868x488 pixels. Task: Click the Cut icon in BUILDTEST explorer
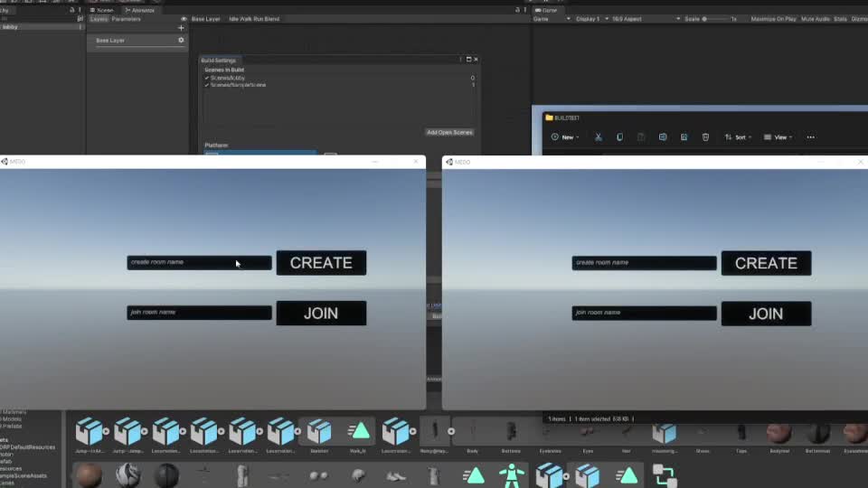599,137
